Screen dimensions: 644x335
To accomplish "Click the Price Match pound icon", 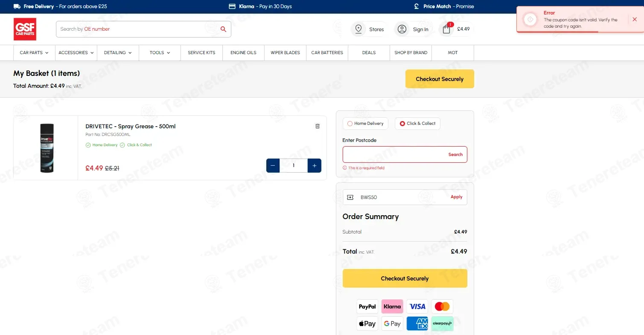I will 417,6.
